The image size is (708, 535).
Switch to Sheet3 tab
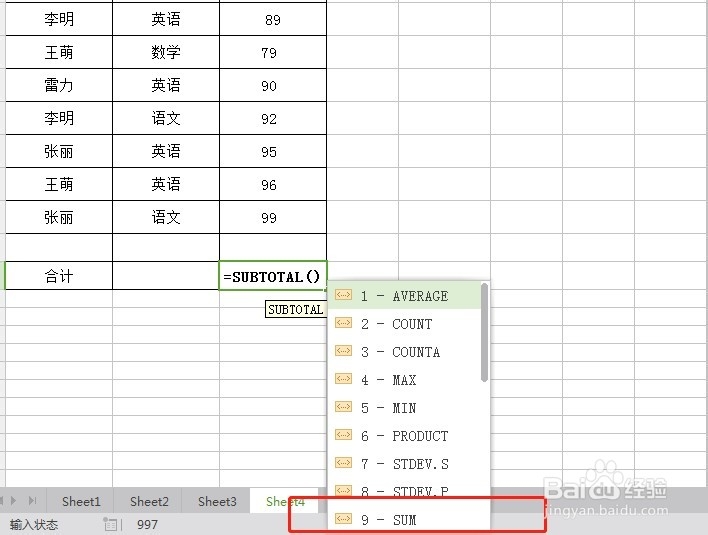(217, 502)
